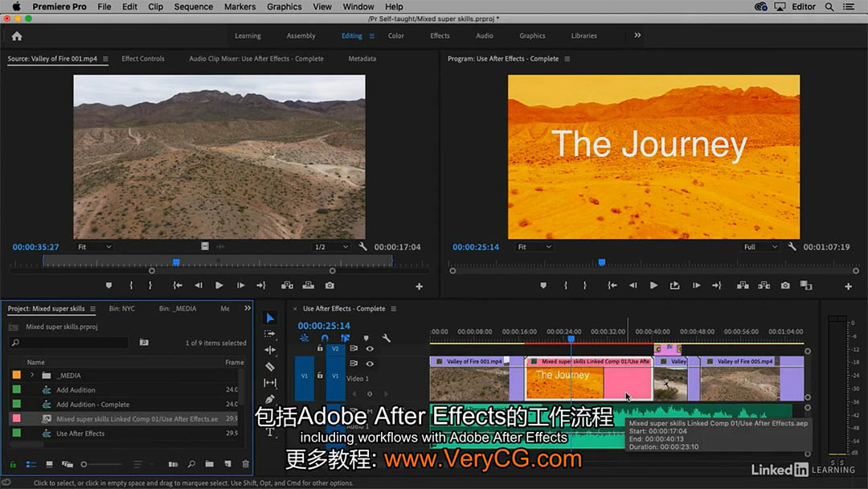Image resolution: width=868 pixels, height=489 pixels.
Task: Switch Project panel to List View
Action: (31, 464)
